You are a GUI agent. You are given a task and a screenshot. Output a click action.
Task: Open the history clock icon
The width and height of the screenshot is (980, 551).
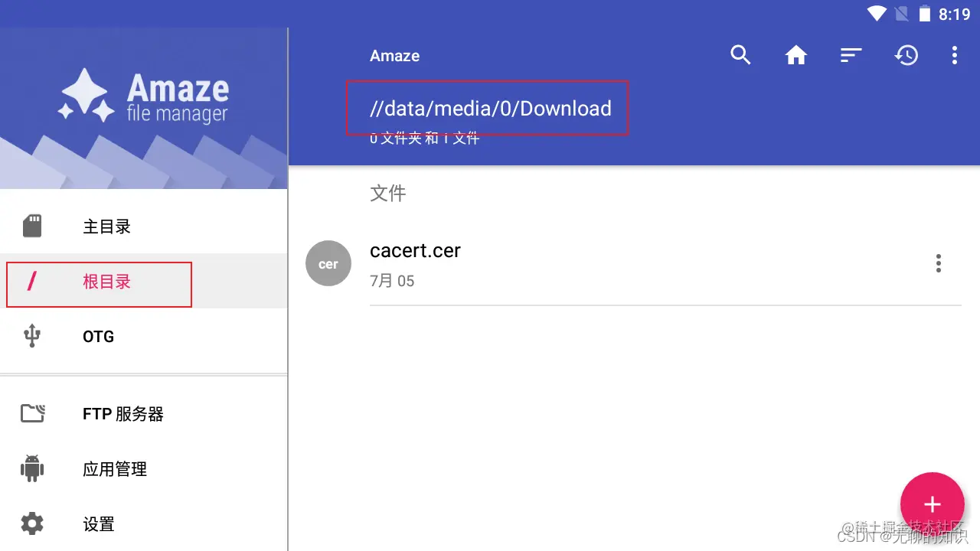906,55
